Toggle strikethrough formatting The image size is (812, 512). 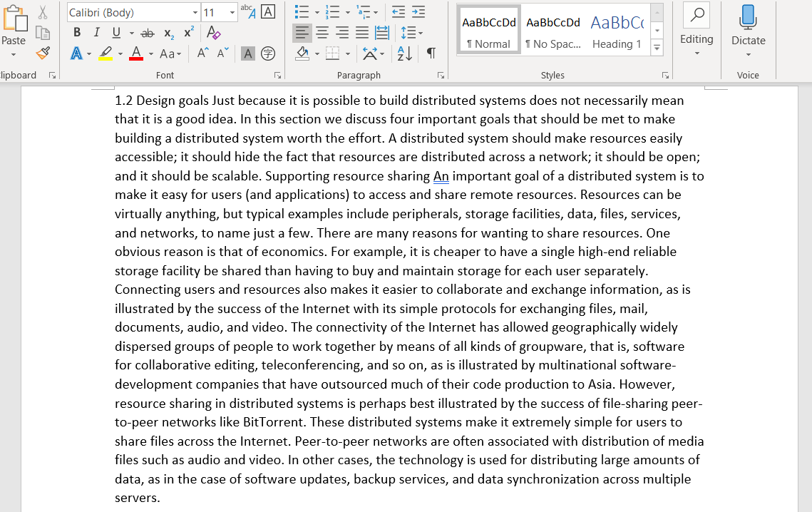[x=148, y=34]
